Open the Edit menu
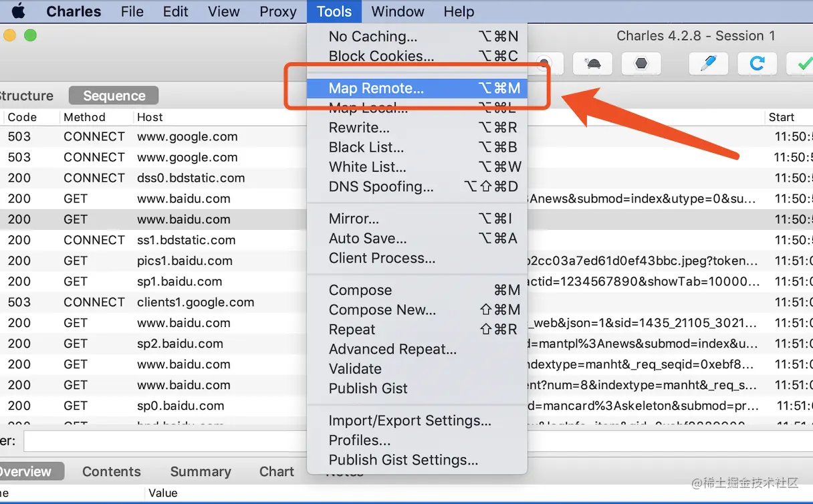 coord(176,11)
